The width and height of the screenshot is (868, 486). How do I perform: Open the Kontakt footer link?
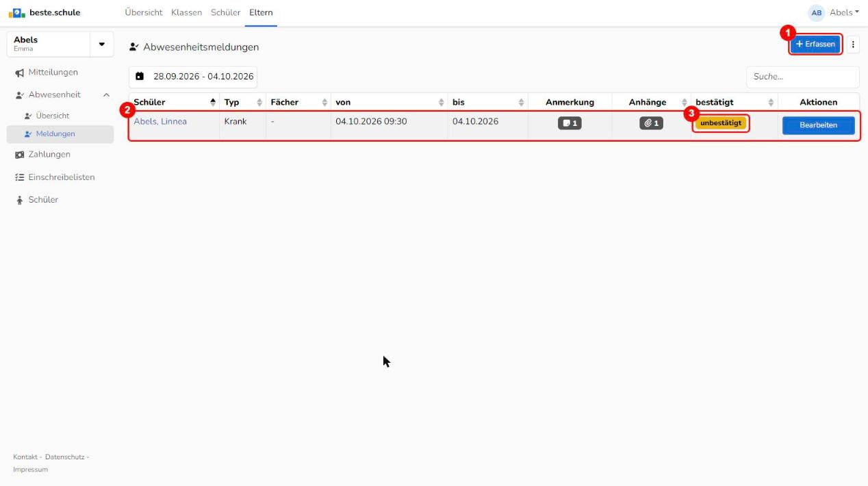26,457
